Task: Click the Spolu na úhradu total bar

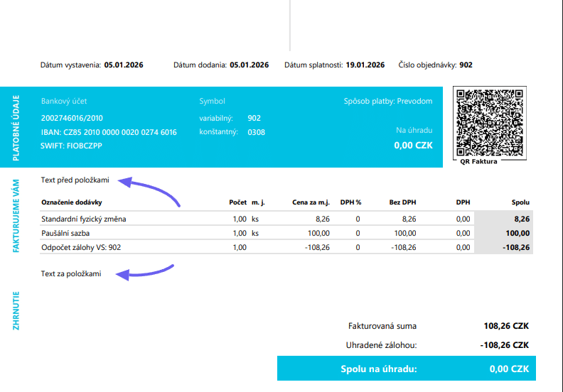Action: click(x=406, y=369)
